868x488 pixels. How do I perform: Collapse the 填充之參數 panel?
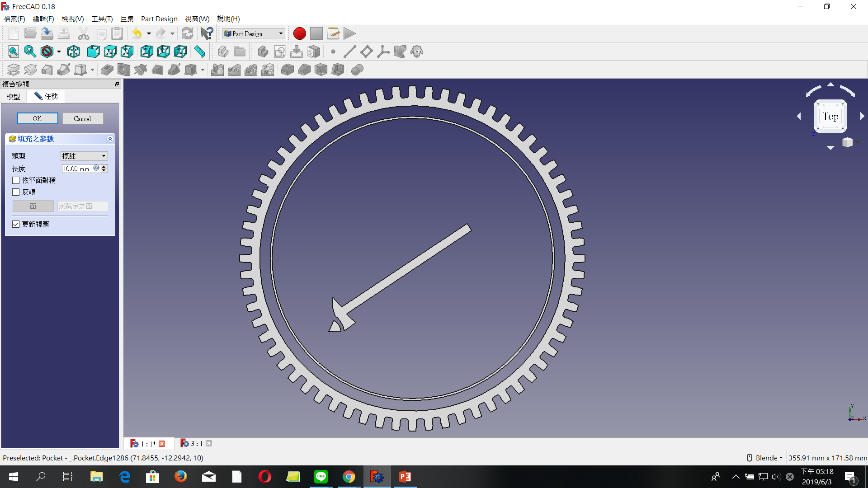[110, 139]
